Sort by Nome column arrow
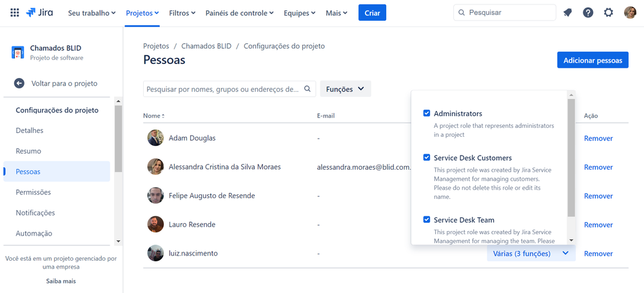Image resolution: width=644 pixels, height=293 pixels. [x=163, y=116]
